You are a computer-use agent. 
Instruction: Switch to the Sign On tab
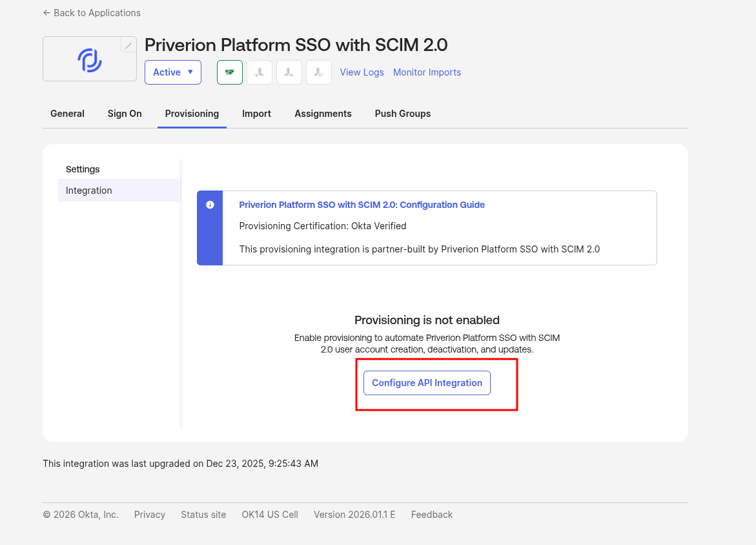125,114
